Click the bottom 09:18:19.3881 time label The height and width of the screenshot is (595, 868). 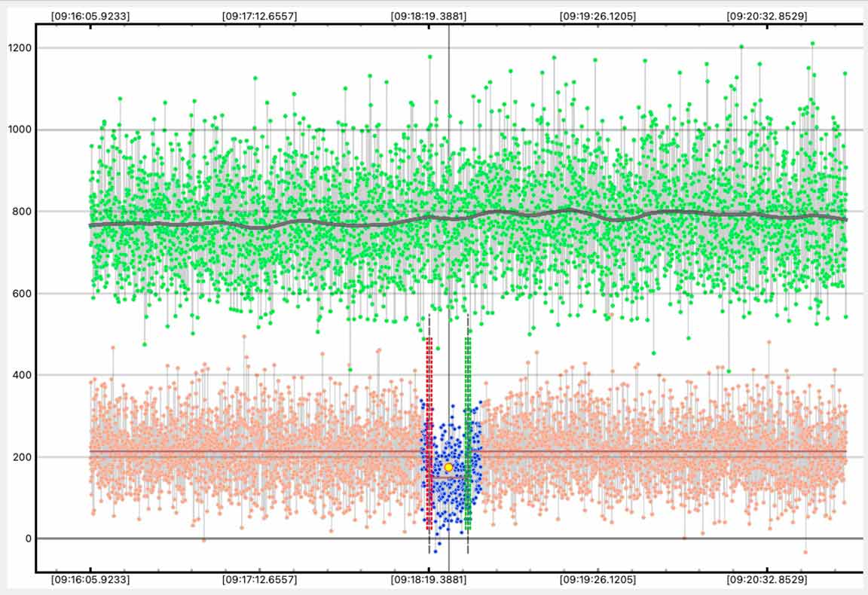pyautogui.click(x=429, y=580)
